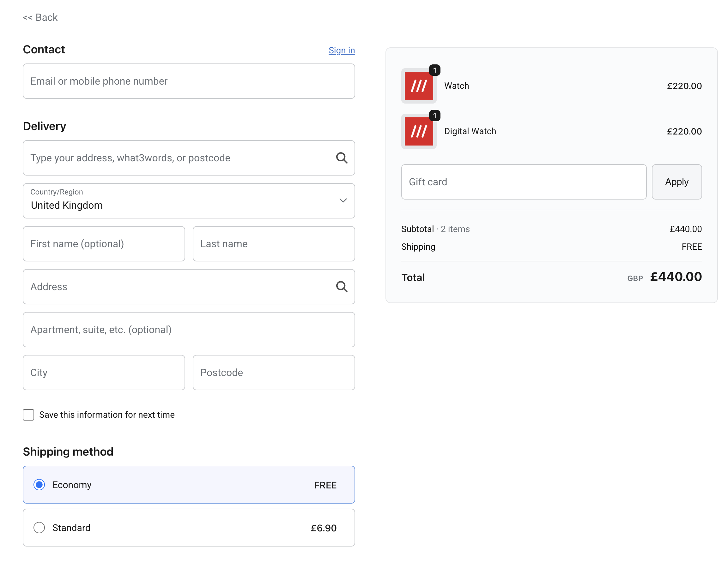Click the 'FREE' label in Economy option

(325, 485)
